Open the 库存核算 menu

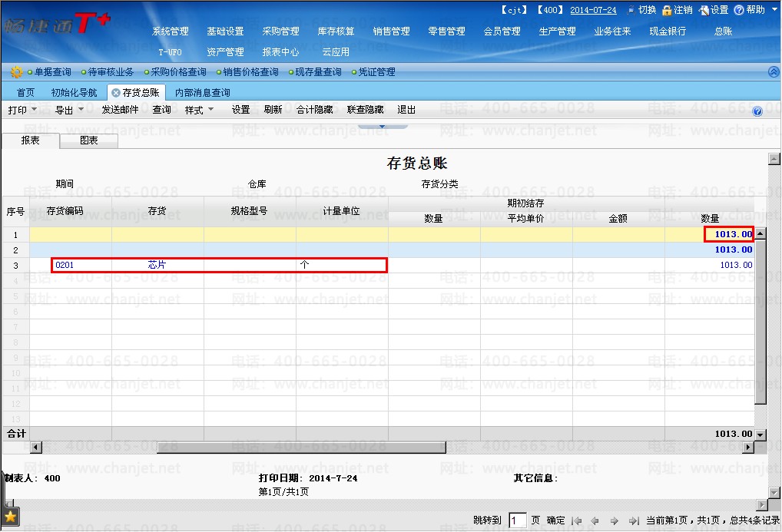tap(336, 31)
